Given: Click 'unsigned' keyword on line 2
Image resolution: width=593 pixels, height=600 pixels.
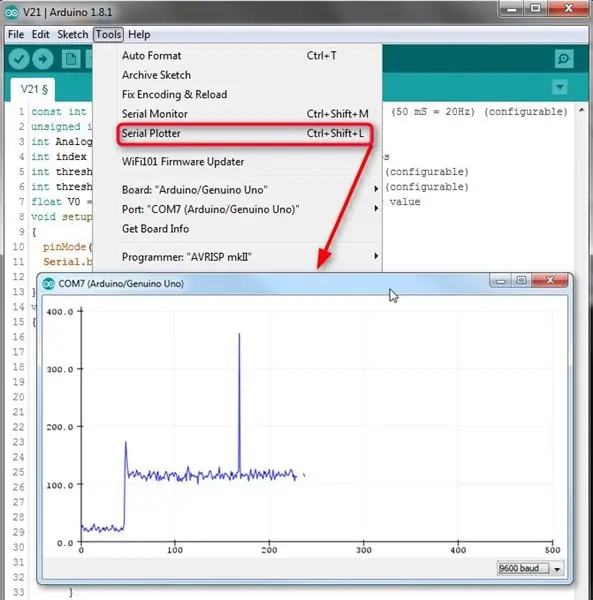Looking at the screenshot, I should pyautogui.click(x=56, y=127).
